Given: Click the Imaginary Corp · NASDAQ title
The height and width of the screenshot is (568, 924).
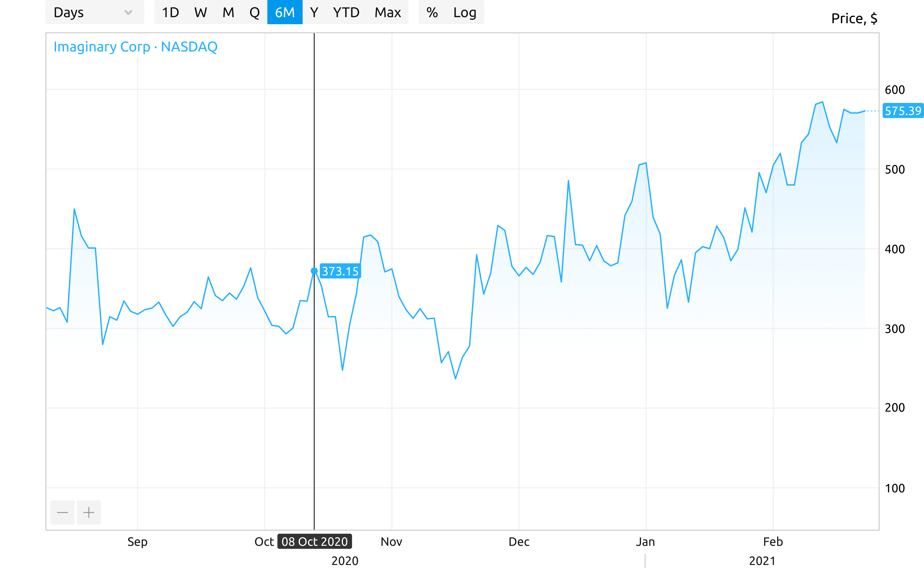Looking at the screenshot, I should [135, 47].
